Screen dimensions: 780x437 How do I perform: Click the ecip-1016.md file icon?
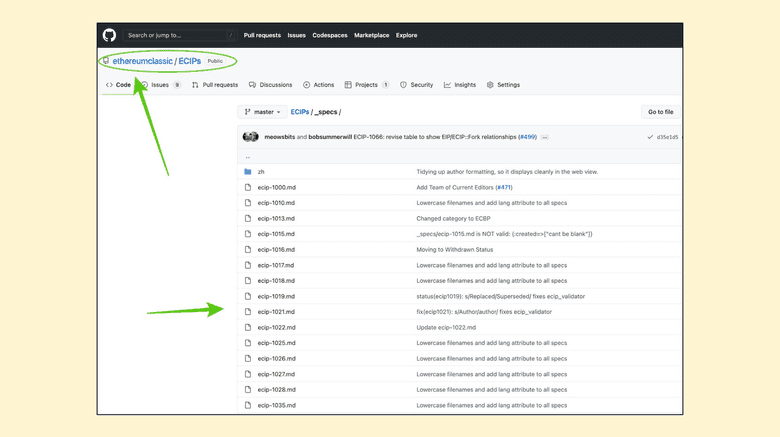click(248, 249)
